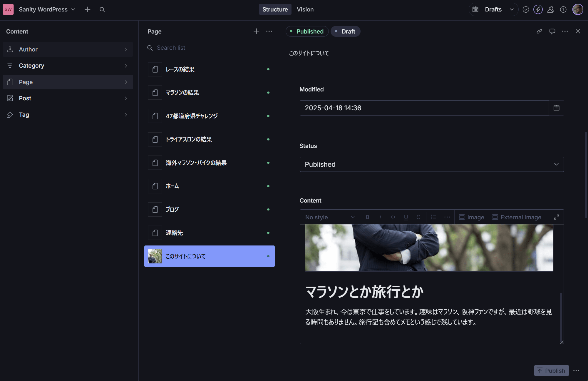Switch to the Vision tab
The image size is (588, 381).
point(305,10)
